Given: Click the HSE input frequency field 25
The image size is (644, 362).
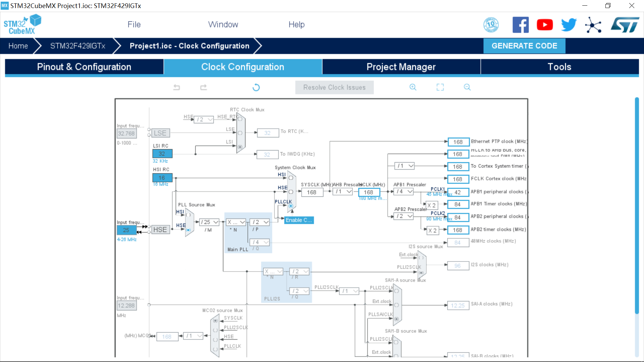Looking at the screenshot, I should tap(126, 230).
